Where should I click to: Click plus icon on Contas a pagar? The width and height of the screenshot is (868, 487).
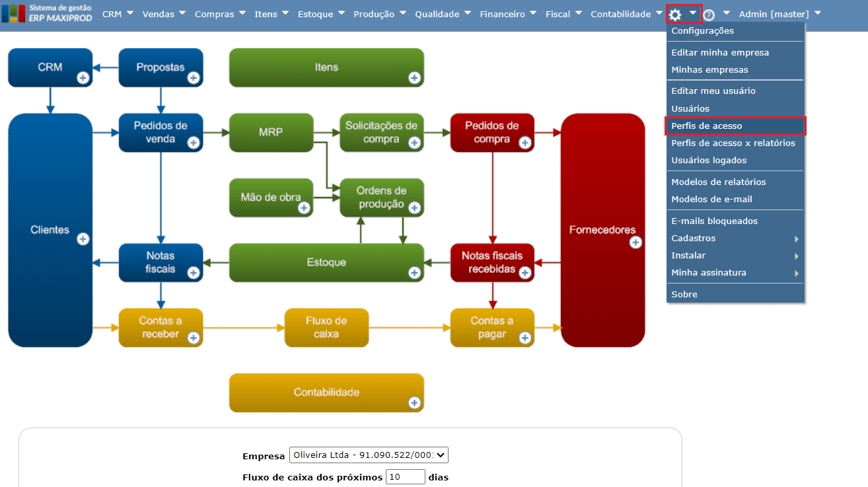(525, 338)
